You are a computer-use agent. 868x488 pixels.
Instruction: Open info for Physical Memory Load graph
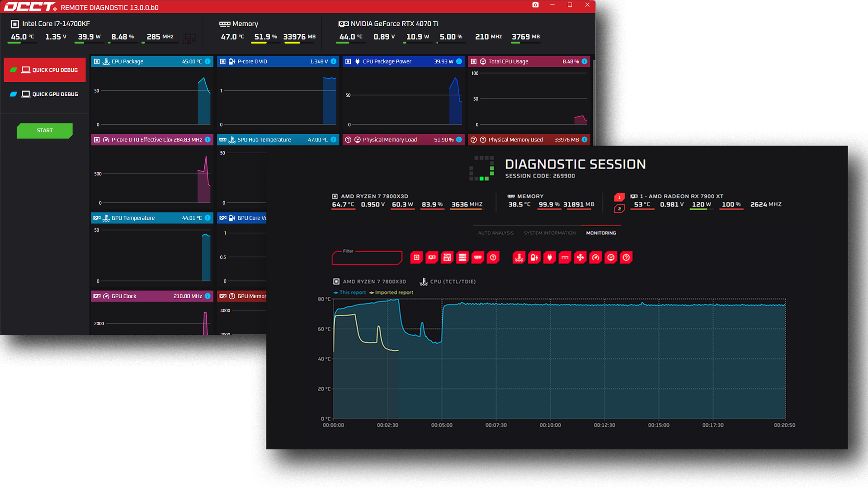pyautogui.click(x=459, y=140)
